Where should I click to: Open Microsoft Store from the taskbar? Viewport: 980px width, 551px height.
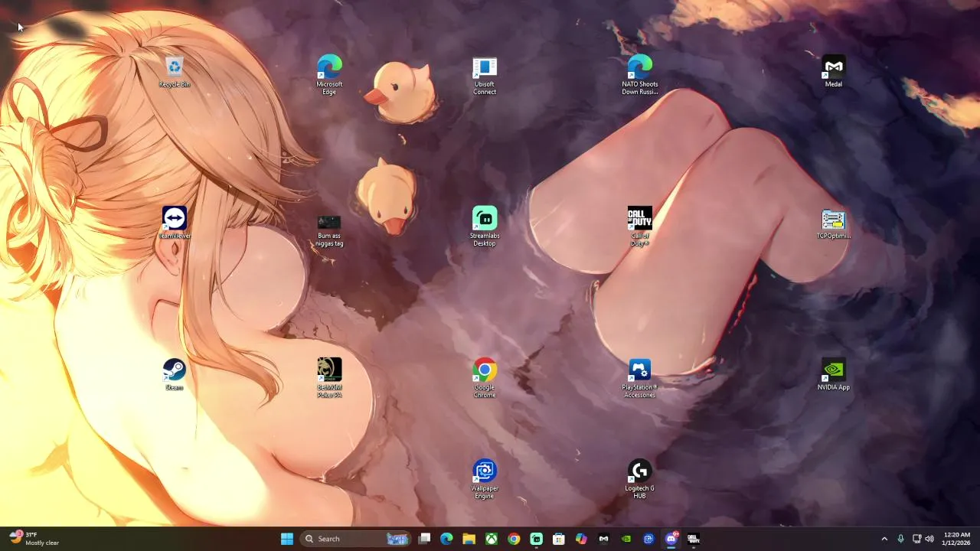pyautogui.click(x=559, y=539)
